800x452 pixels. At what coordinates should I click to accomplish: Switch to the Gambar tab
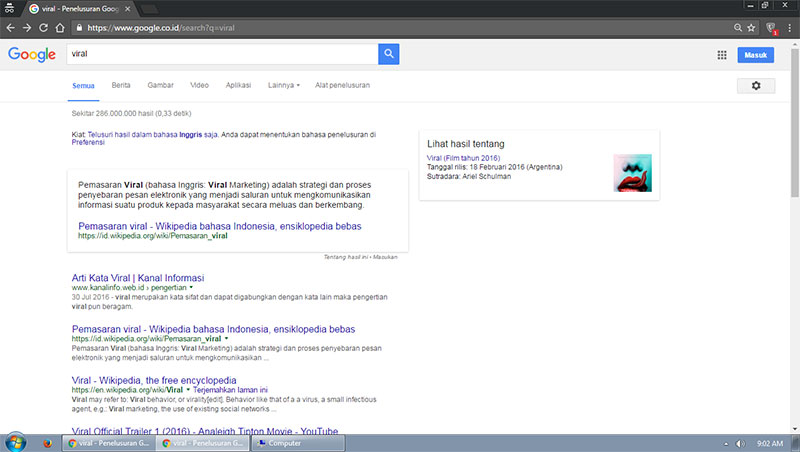point(161,85)
